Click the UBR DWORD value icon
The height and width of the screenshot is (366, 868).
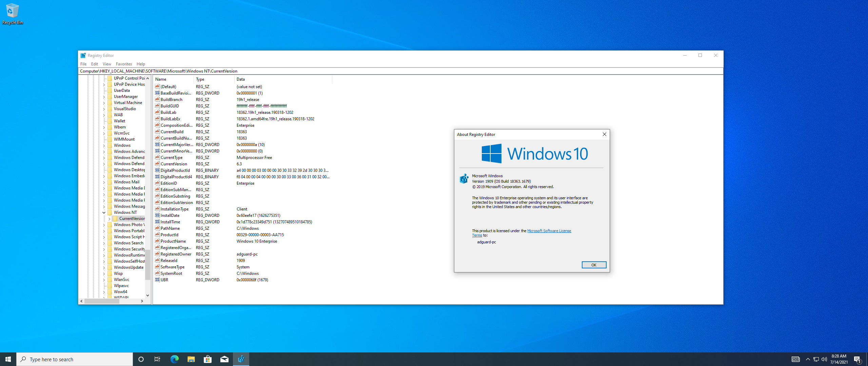tap(157, 280)
